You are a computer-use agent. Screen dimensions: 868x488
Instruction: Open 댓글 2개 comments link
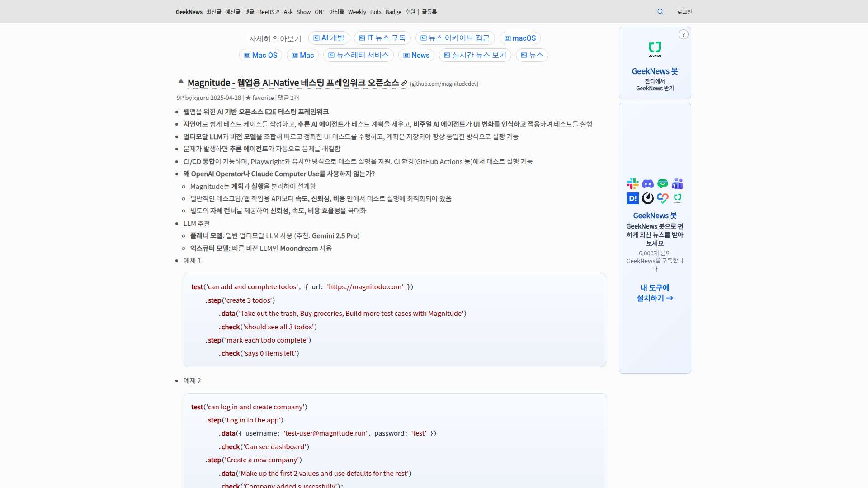pyautogui.click(x=288, y=98)
